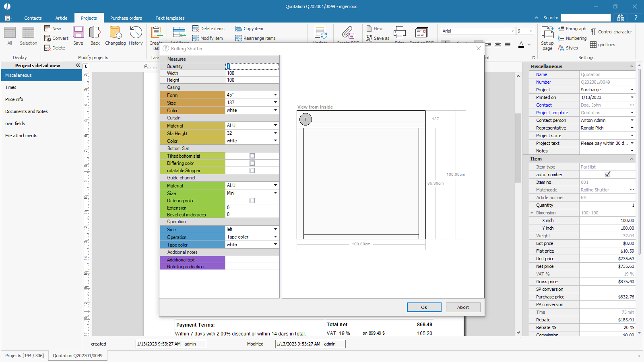
Task: Enable the Tilted bottom slat checkbox
Action: (x=252, y=156)
